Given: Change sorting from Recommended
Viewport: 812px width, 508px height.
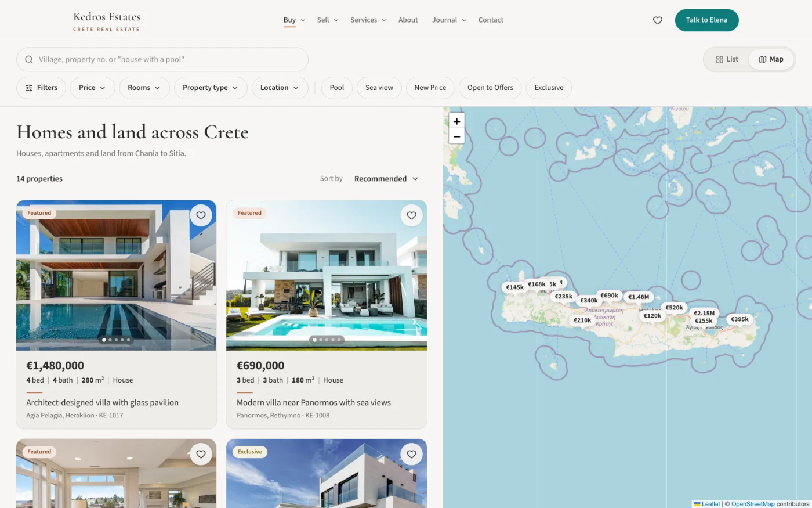Looking at the screenshot, I should point(386,179).
